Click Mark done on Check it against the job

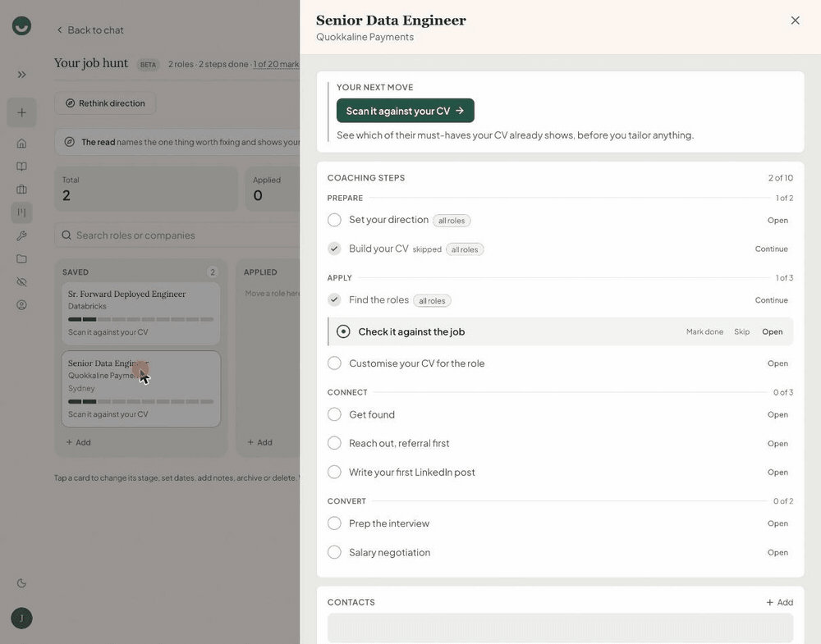click(x=704, y=331)
